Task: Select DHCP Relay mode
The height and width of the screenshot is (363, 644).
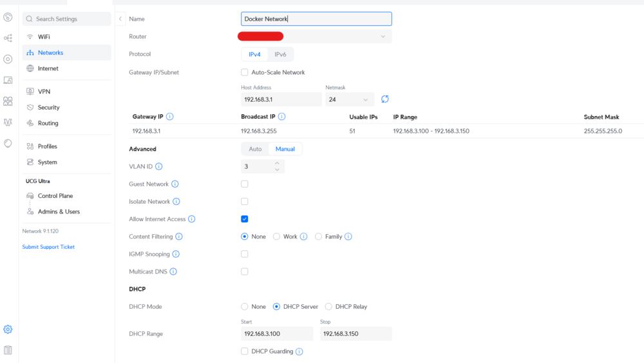Action: tap(328, 307)
